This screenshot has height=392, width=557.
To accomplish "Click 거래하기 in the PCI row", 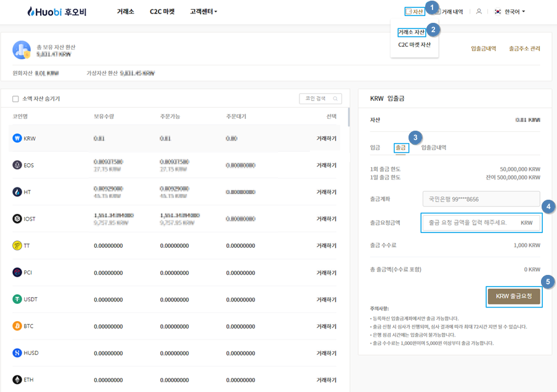I will pyautogui.click(x=326, y=272).
